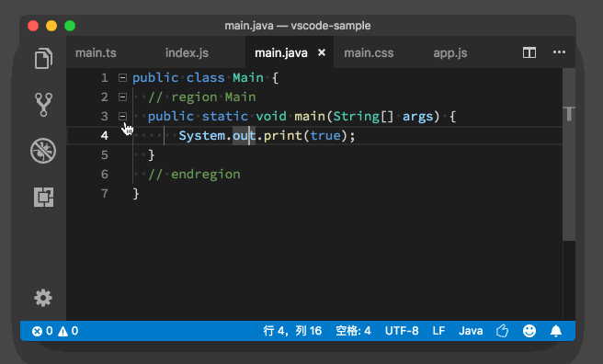
Task: Open the Explorer files icon
Action: (x=43, y=59)
